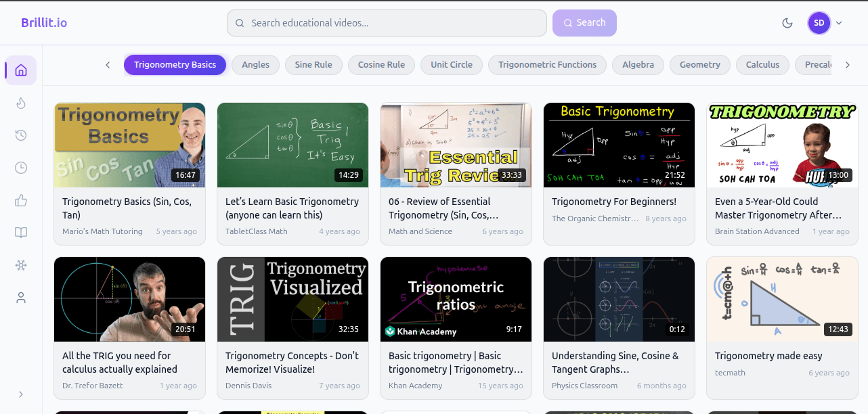Open the tecmath triangle 12:43 thumbnail
This screenshot has height=414, width=868.
[783, 299]
